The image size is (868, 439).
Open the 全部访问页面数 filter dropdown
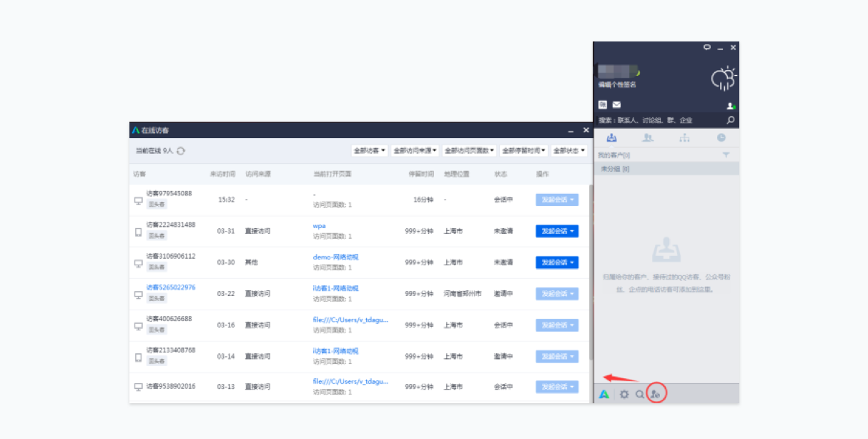[x=469, y=151]
